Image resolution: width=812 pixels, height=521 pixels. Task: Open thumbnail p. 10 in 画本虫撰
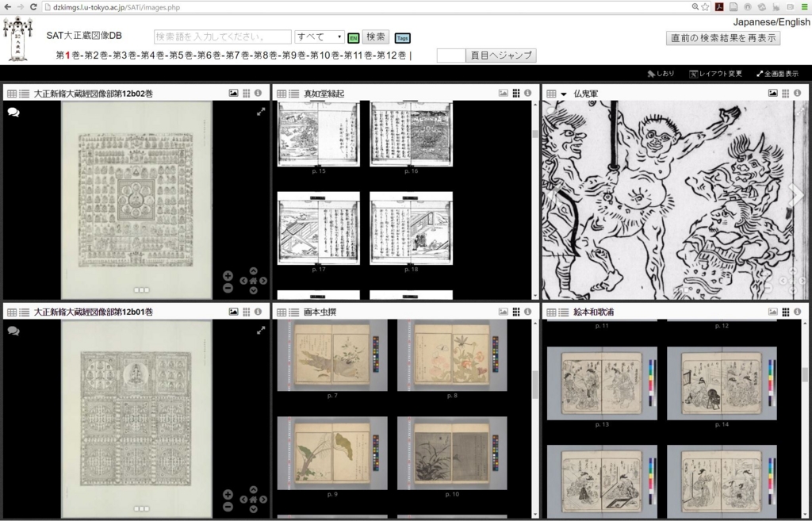(x=452, y=453)
